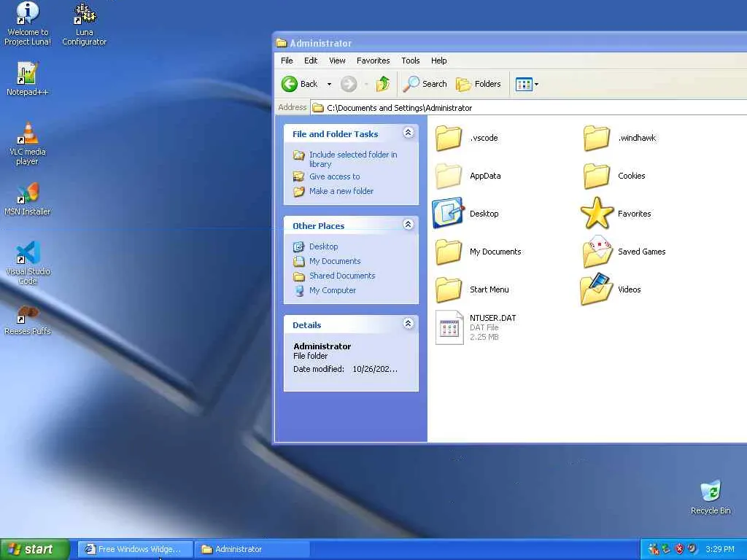Click the Views grid icon in toolbar
The width and height of the screenshot is (747, 560).
(x=524, y=85)
